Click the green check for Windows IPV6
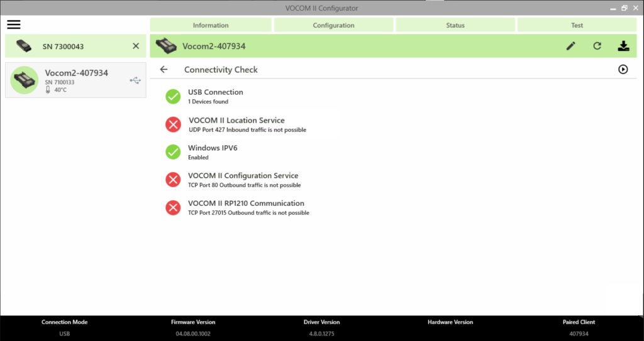The height and width of the screenshot is (341, 644). (173, 152)
